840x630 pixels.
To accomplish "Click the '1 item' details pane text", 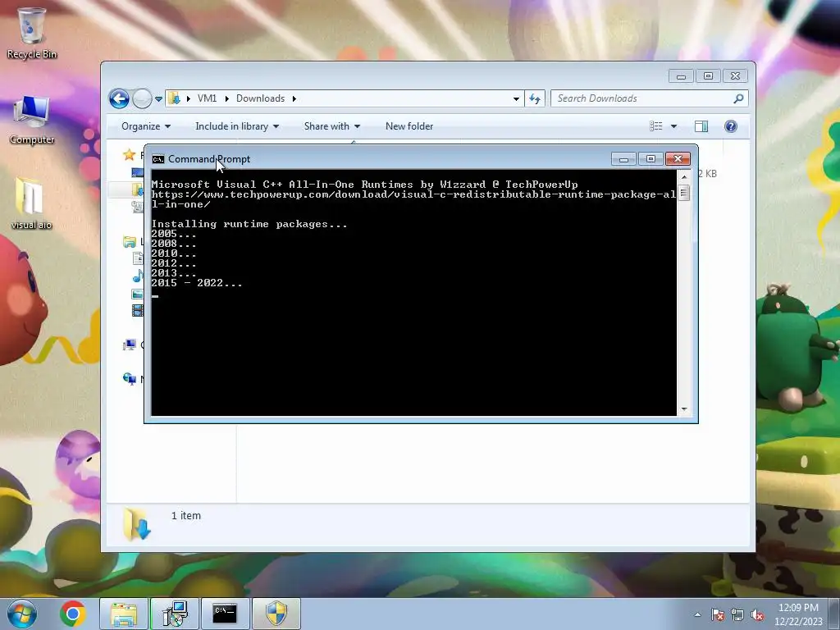I will click(x=186, y=516).
